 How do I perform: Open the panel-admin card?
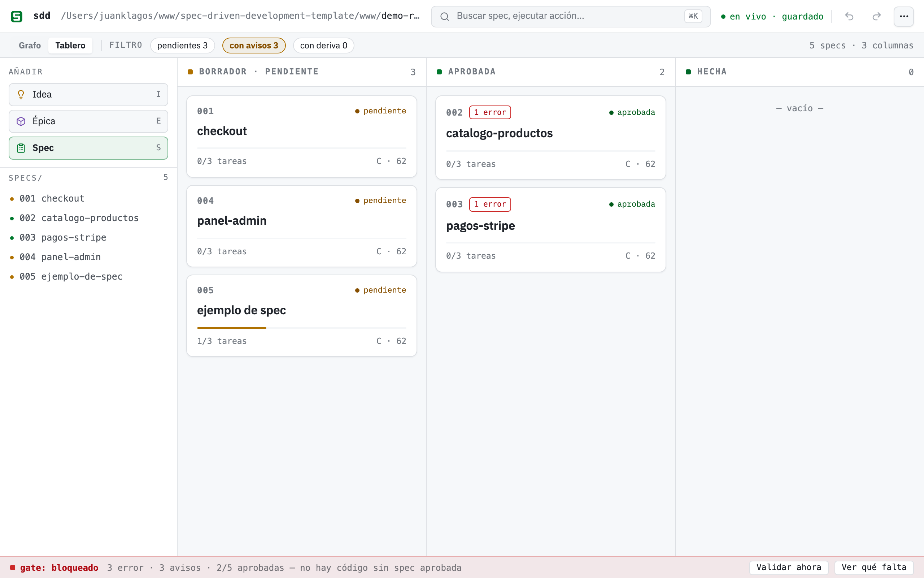(301, 226)
